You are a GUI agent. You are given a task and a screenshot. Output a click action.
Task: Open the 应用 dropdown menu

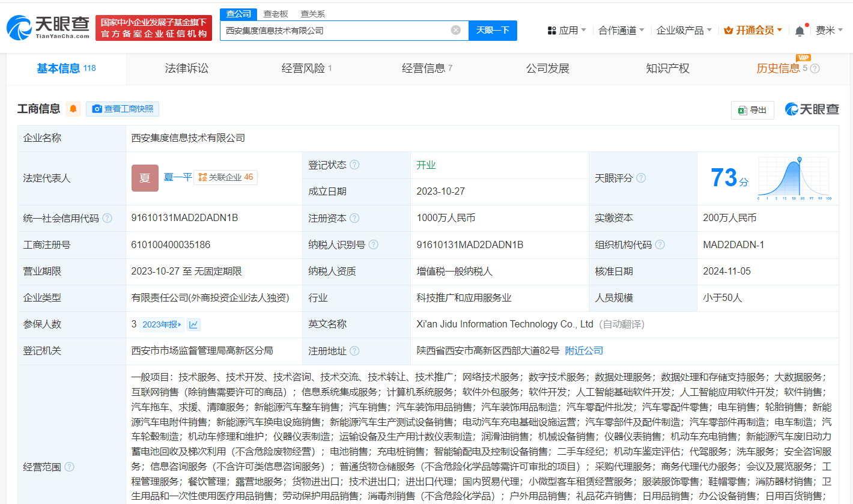point(567,30)
